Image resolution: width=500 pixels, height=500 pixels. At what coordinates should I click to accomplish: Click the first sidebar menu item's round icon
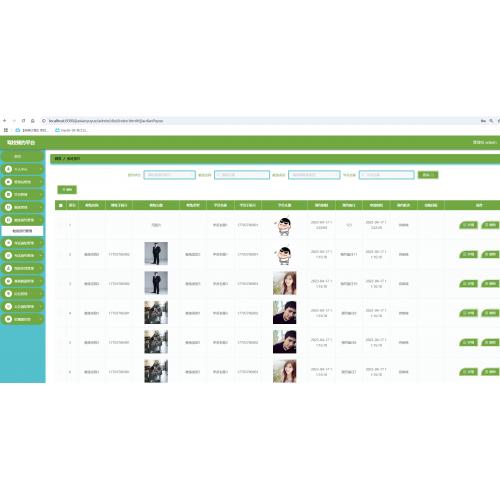pyautogui.click(x=8, y=169)
